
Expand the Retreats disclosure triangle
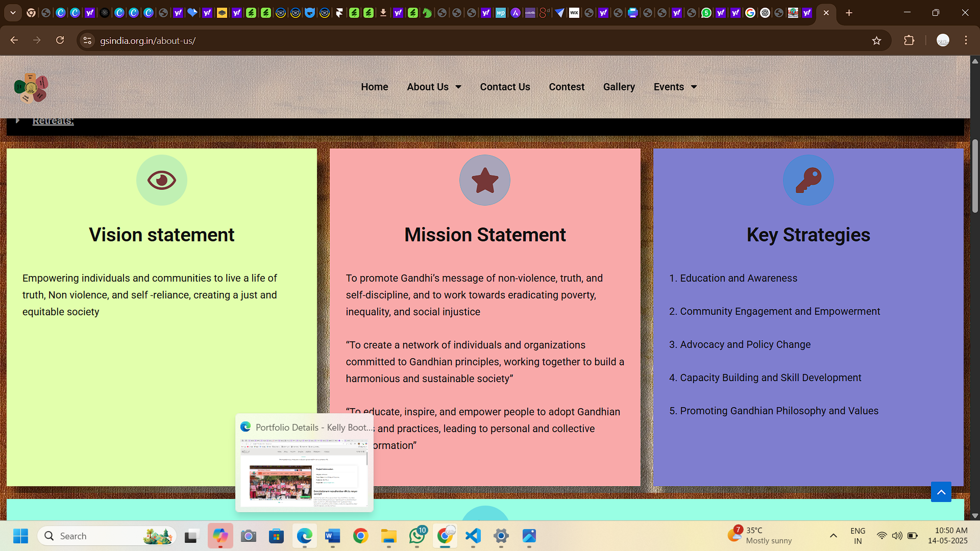pyautogui.click(x=18, y=121)
